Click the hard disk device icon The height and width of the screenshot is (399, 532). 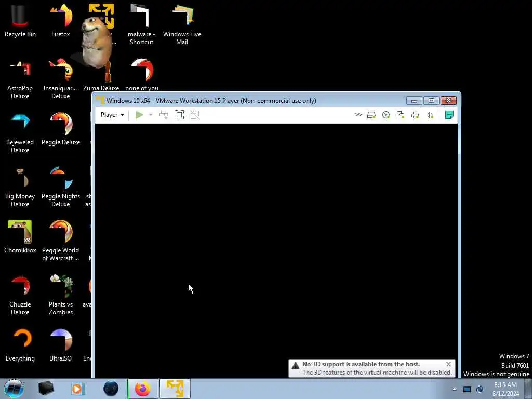(x=371, y=115)
